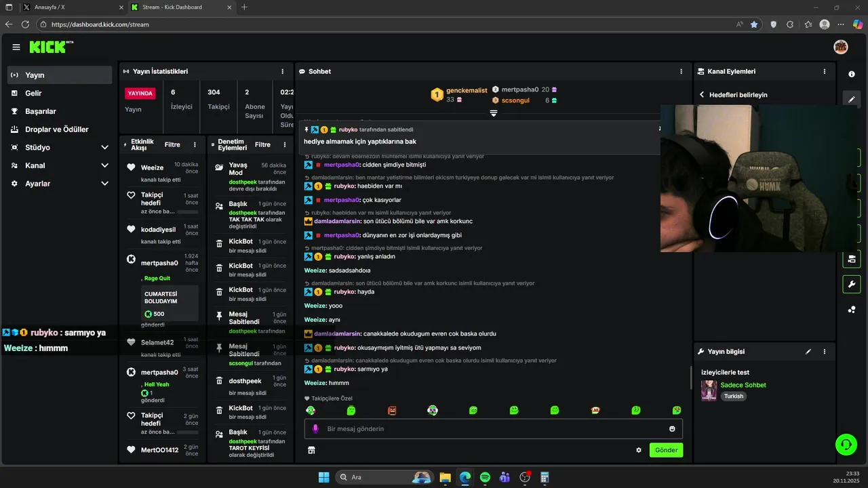Open Filtre in Denetim Eylemleri panel
This screenshot has width=868, height=488.
pyautogui.click(x=262, y=144)
